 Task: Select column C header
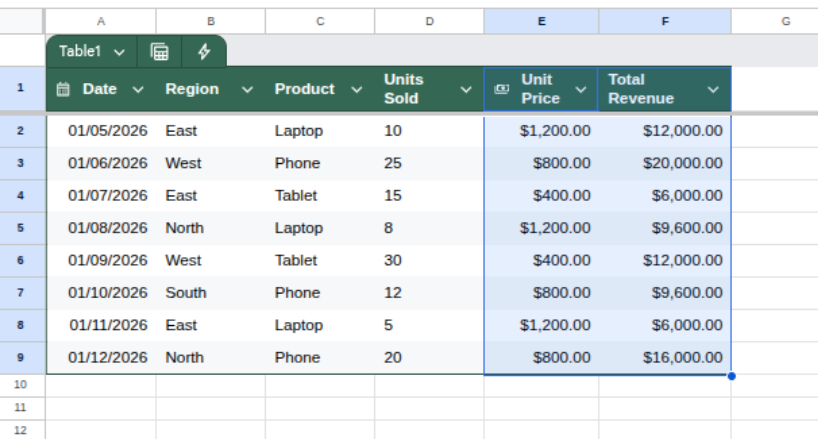click(320, 21)
